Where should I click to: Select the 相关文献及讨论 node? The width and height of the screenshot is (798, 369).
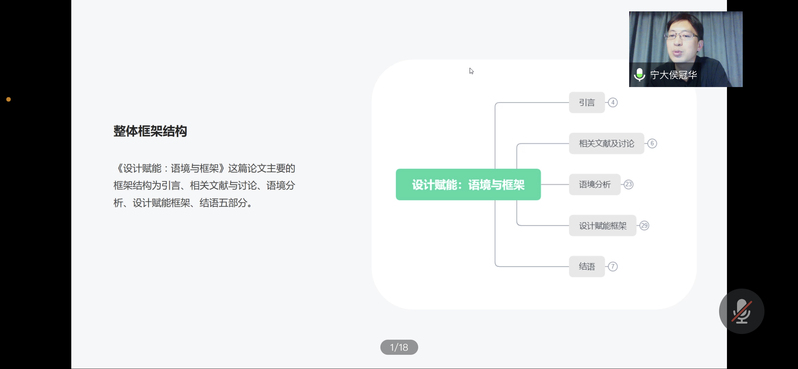pyautogui.click(x=607, y=144)
